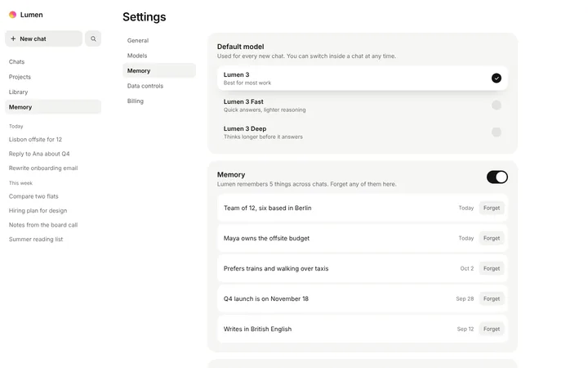The height and width of the screenshot is (368, 588).
Task: Select Lumen 3 Fast radio option
Action: pyautogui.click(x=497, y=105)
